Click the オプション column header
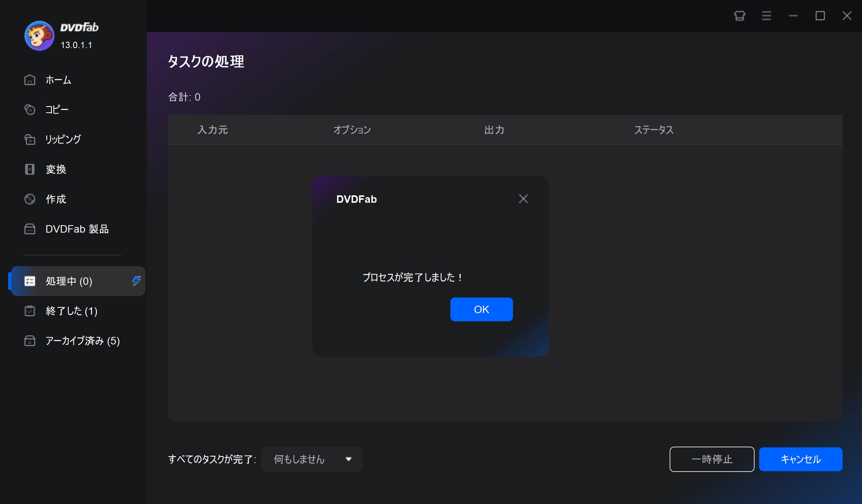Image resolution: width=862 pixels, height=504 pixels. 352,130
